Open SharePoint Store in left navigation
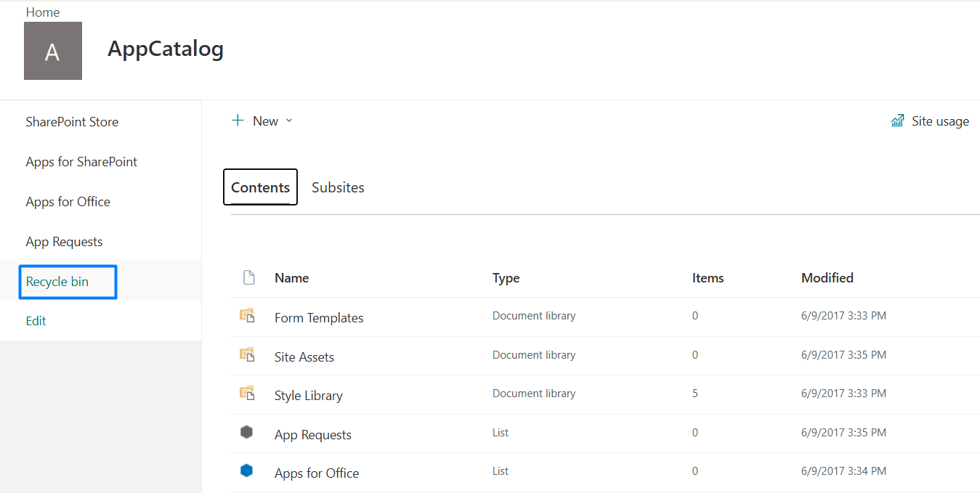The image size is (980, 493). coord(72,122)
